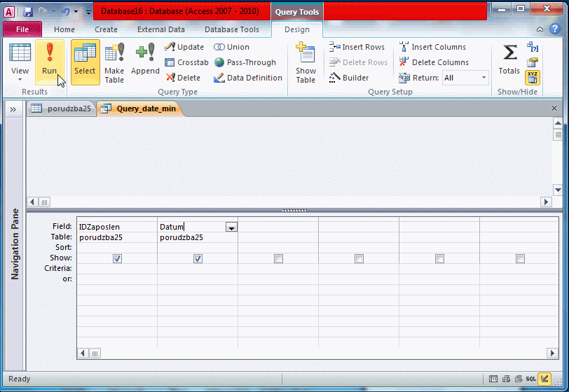Choose Select query type

click(85, 62)
